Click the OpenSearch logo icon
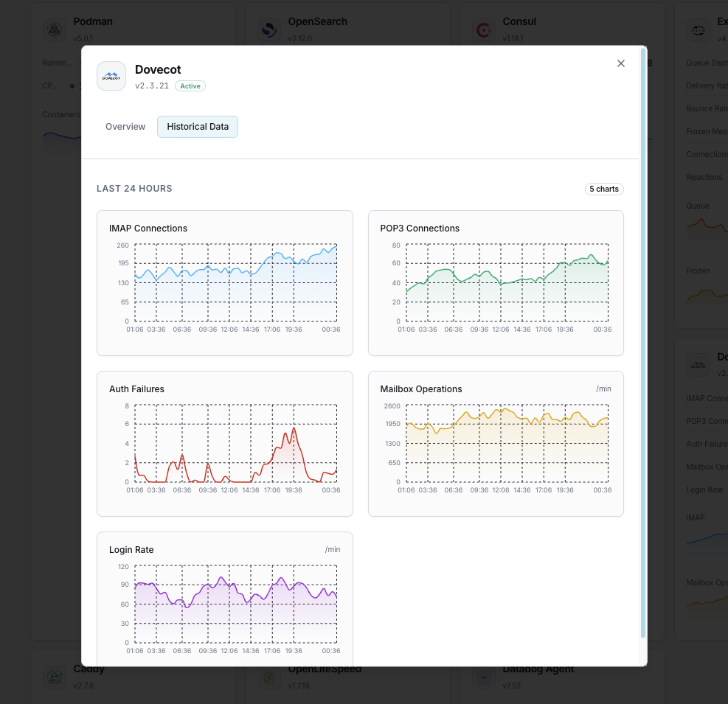Image resolution: width=728 pixels, height=704 pixels. pos(268,30)
